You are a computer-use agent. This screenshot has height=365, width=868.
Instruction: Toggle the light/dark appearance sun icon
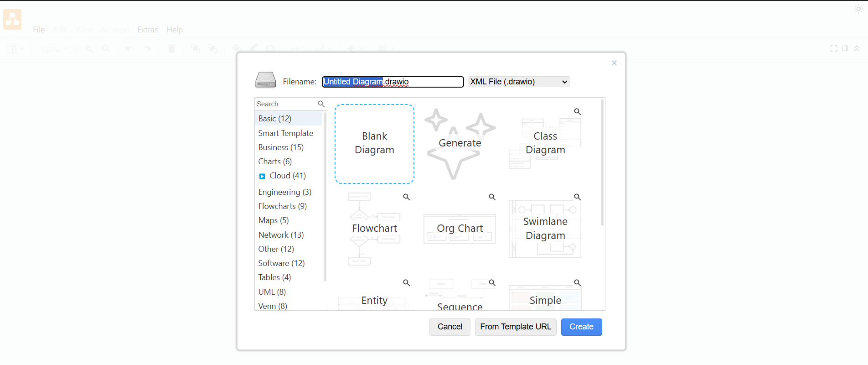pyautogui.click(x=858, y=9)
